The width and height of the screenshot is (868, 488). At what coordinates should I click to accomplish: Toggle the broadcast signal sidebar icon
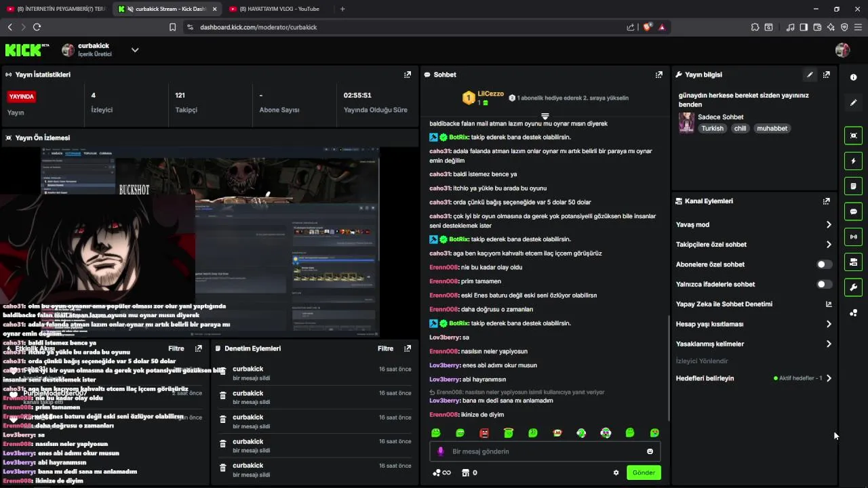pyautogui.click(x=853, y=237)
